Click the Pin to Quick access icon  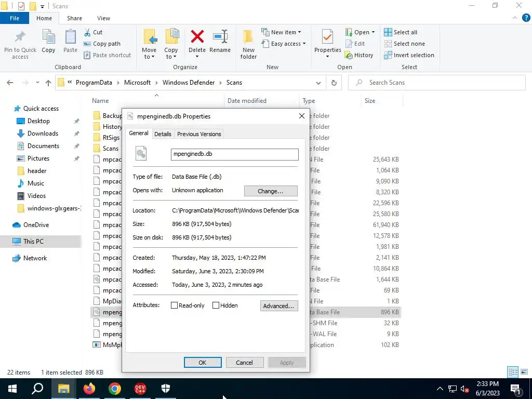[x=20, y=37]
